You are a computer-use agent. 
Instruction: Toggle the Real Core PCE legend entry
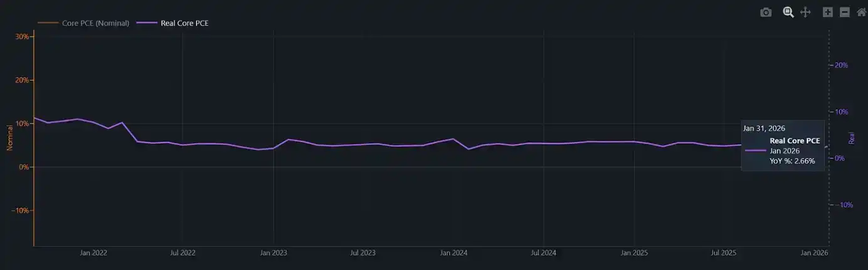click(172, 23)
